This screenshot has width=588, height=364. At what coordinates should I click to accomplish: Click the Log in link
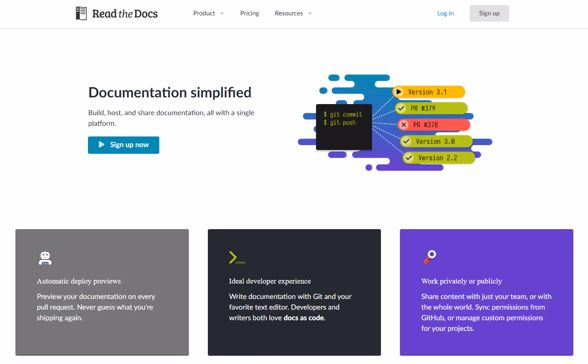(445, 13)
